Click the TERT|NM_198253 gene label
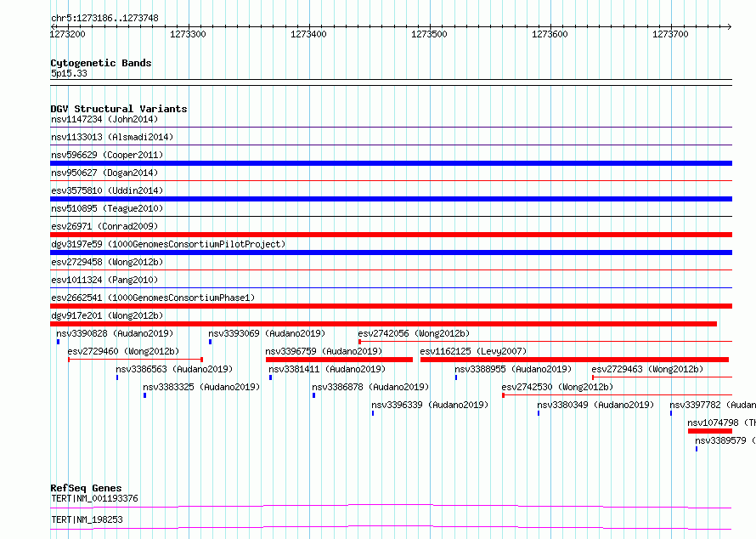Screen dimensions: 756x539 pyautogui.click(x=87, y=519)
